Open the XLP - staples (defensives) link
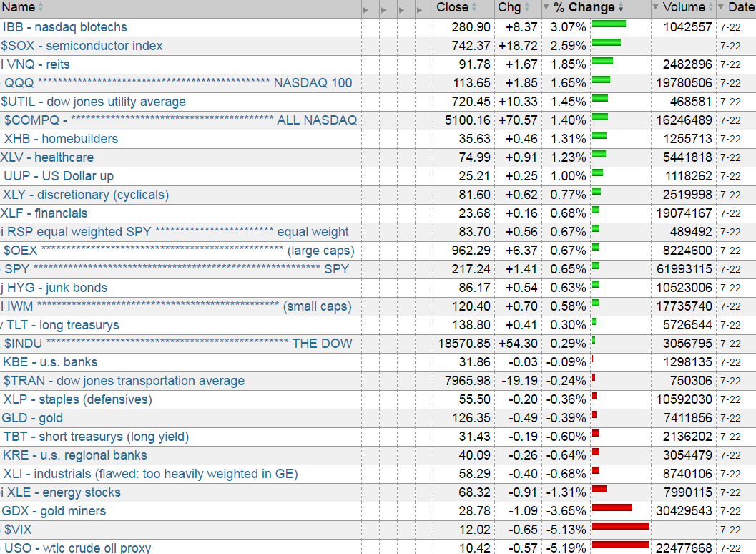Viewport: 756px width, 554px height. coord(78,399)
